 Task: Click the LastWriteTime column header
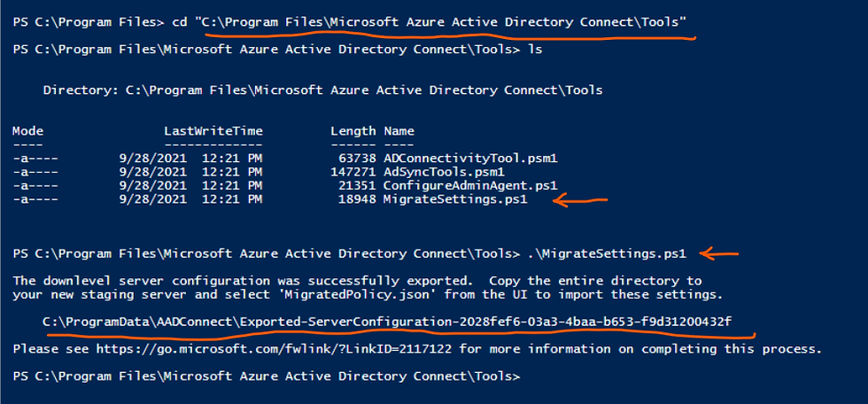[x=213, y=131]
